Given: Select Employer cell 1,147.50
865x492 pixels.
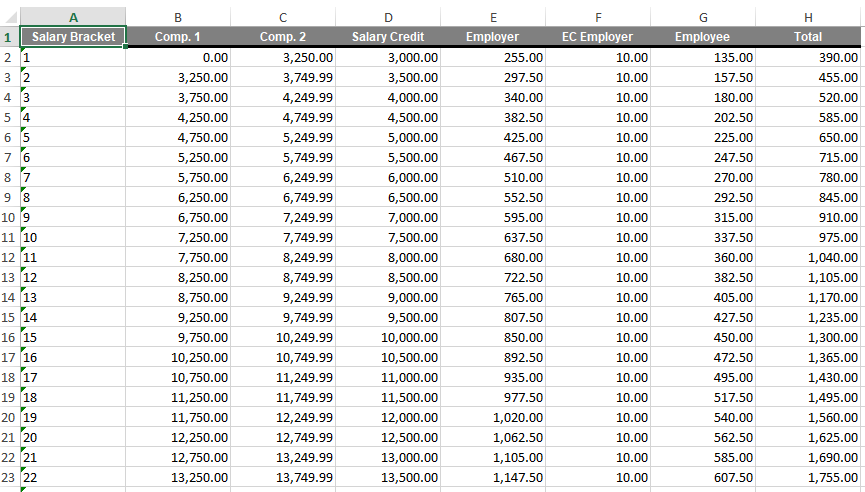Looking at the screenshot, I should tap(493, 478).
